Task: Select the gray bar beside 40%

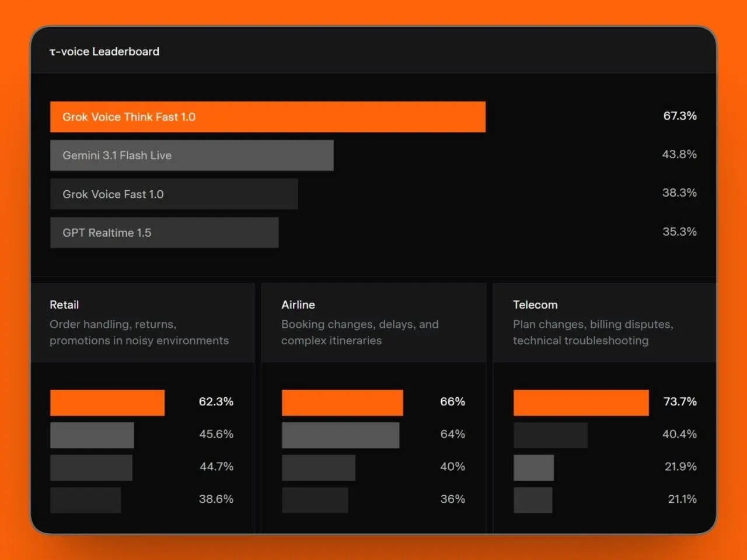Action: click(319, 468)
